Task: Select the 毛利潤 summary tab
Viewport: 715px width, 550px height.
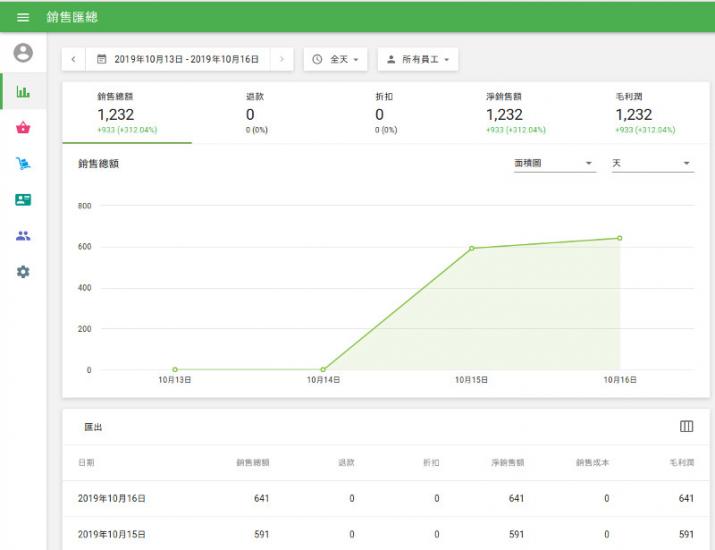Action: click(645, 113)
